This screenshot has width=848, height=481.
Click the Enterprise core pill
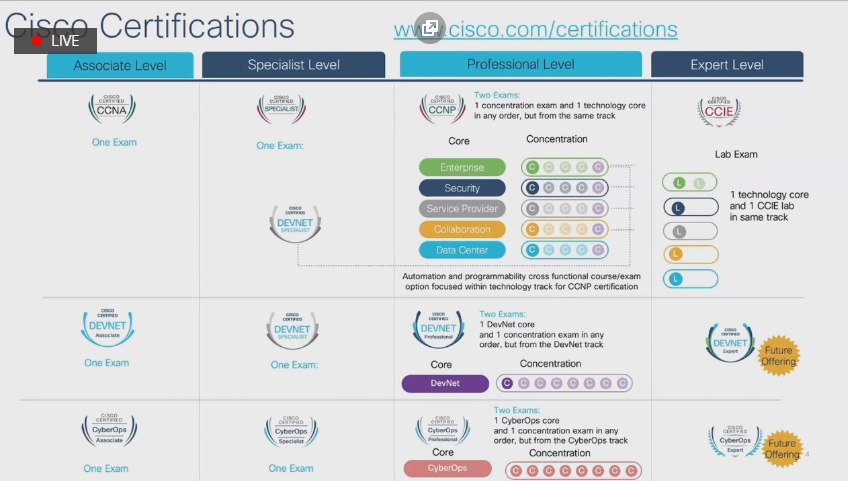click(x=462, y=167)
